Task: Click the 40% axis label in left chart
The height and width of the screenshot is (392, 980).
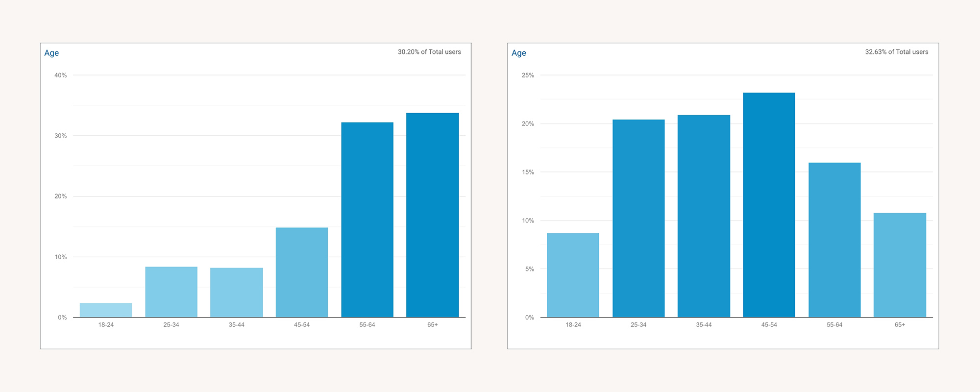Action: coord(61,75)
